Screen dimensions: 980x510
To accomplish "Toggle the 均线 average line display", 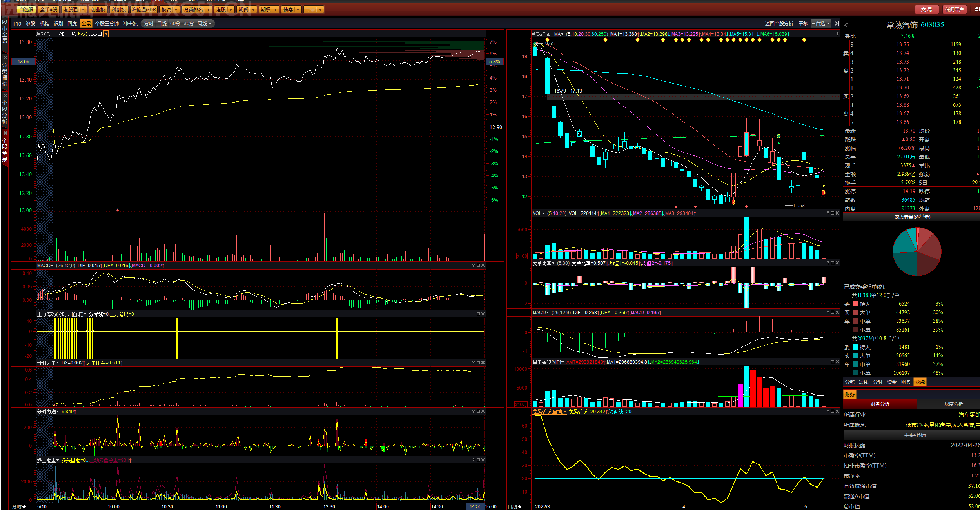I will tap(82, 35).
